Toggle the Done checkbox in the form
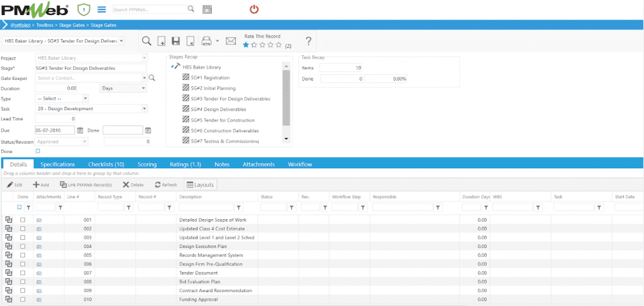 (x=38, y=151)
